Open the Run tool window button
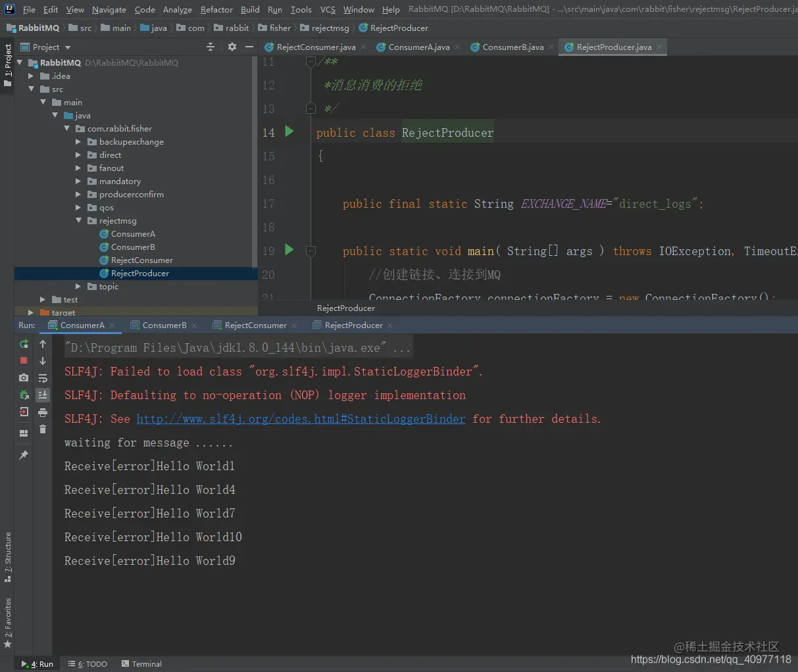Viewport: 798px width, 672px height. tap(37, 663)
